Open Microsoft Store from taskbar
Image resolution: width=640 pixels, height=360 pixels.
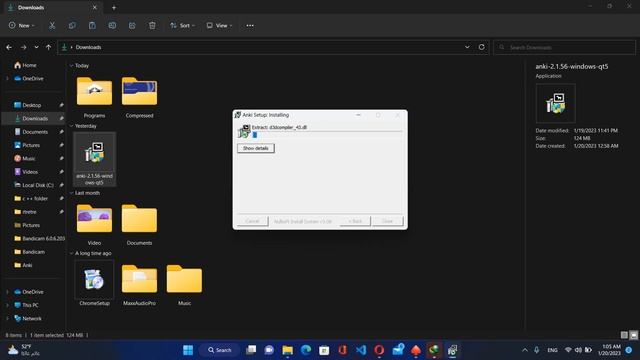point(324,350)
